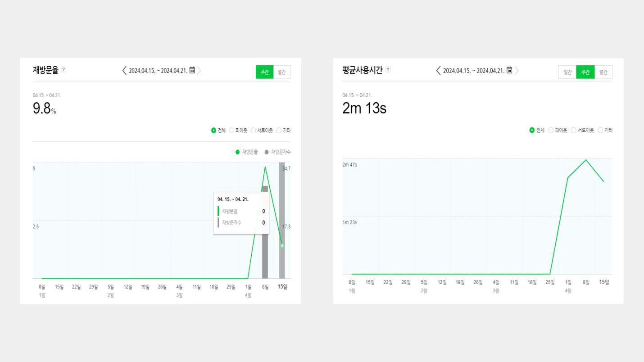Click 9.8% value in 재방문율 panel
Screen dimensions: 644x362
[44, 109]
